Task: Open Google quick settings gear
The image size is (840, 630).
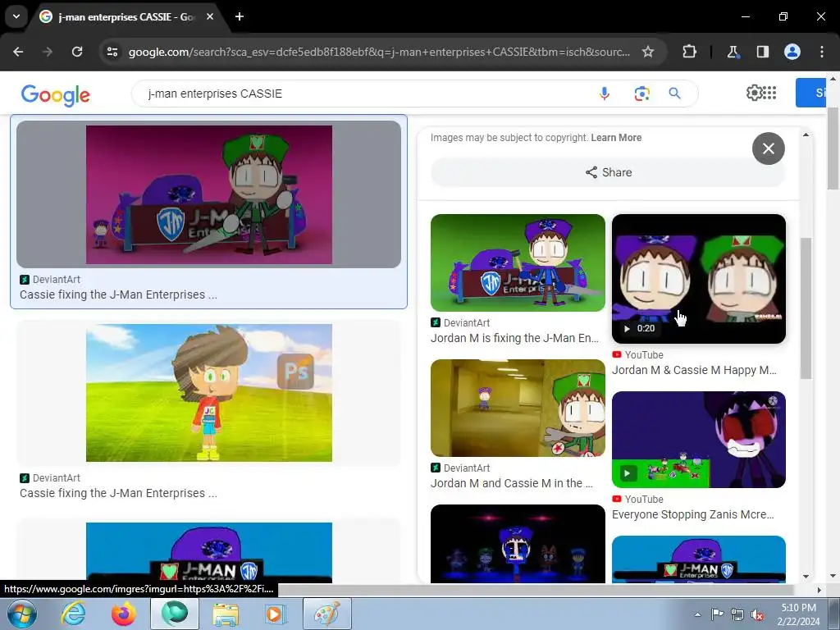Action: (753, 93)
